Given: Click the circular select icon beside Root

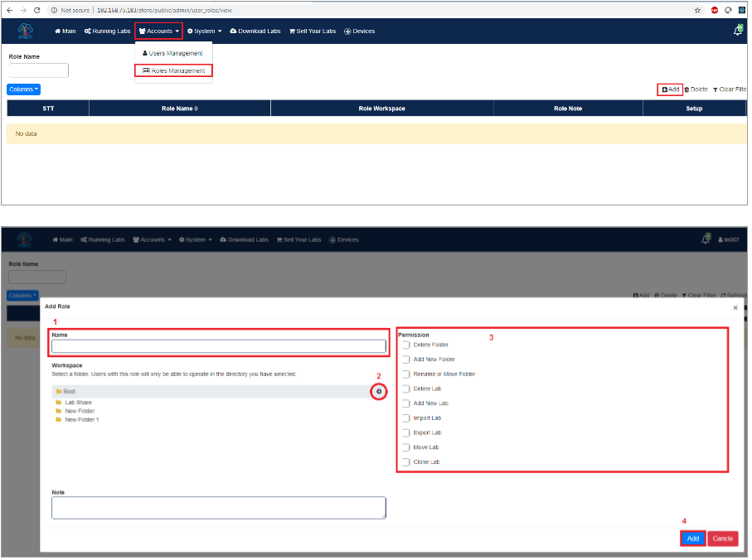Looking at the screenshot, I should [x=379, y=391].
